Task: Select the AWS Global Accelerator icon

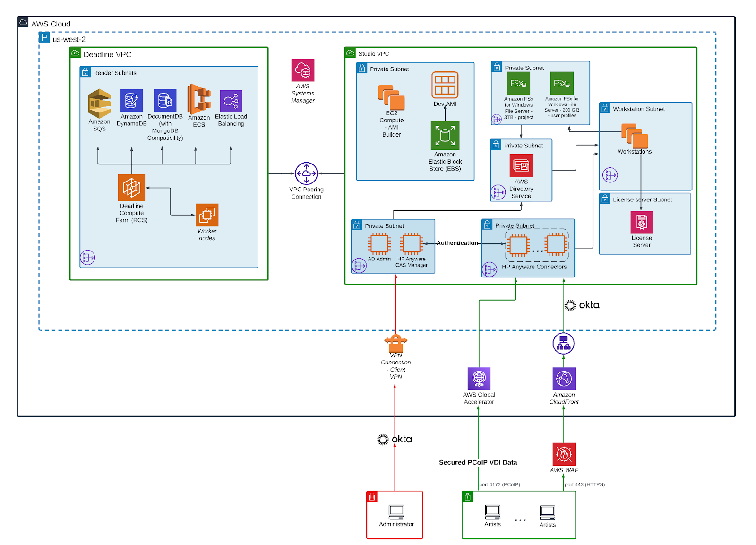Action: (x=479, y=379)
